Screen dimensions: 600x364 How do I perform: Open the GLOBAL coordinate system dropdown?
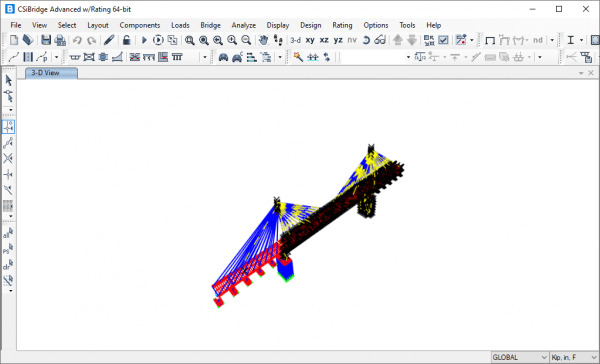coord(520,357)
